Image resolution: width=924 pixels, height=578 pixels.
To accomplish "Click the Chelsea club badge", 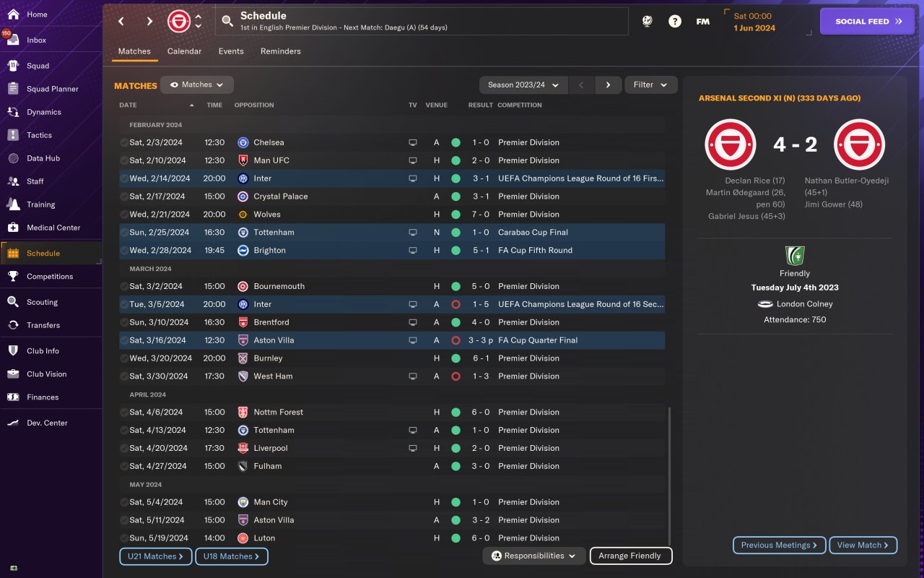I will [x=243, y=142].
